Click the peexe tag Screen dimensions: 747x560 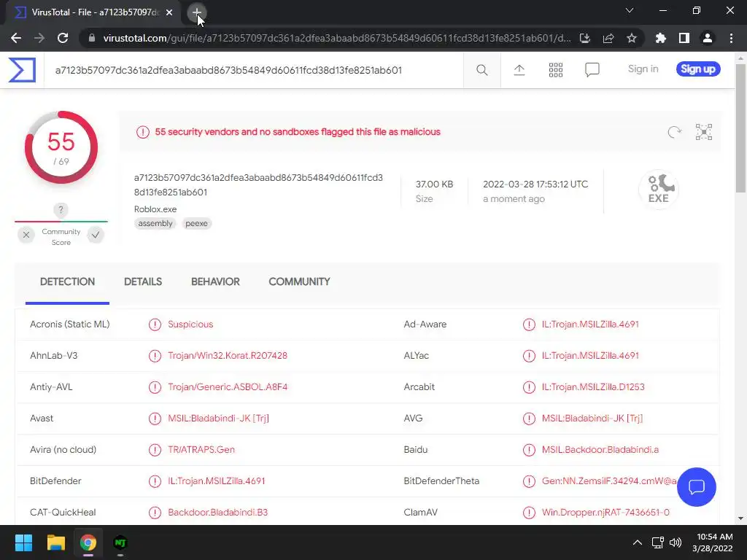196,223
